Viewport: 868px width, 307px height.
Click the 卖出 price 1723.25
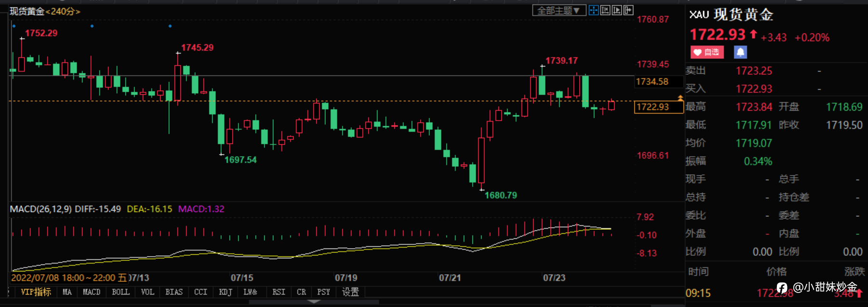(754, 71)
